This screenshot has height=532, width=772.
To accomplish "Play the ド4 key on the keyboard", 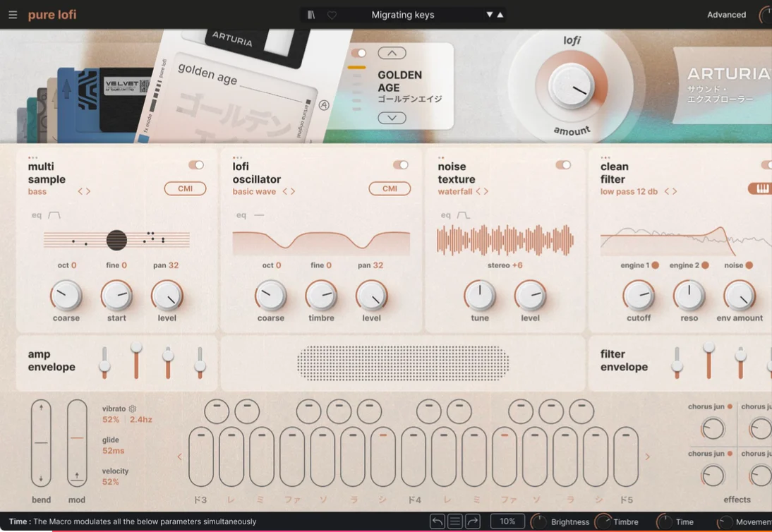I will point(414,457).
